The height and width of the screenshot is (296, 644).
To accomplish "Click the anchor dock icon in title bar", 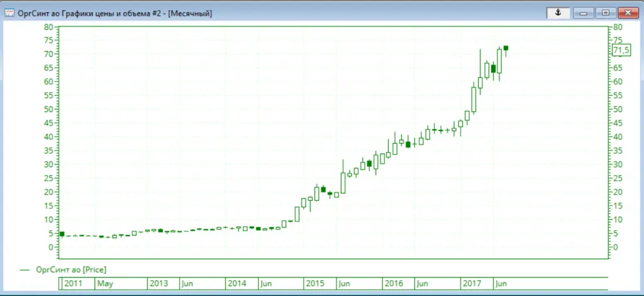I will (x=557, y=13).
